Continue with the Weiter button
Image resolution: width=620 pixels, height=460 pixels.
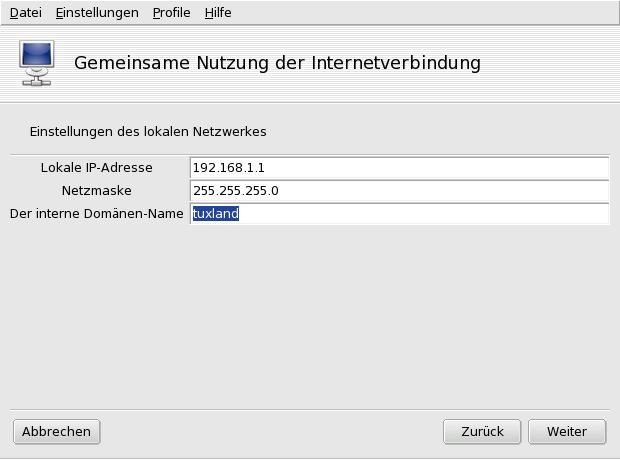pos(566,432)
